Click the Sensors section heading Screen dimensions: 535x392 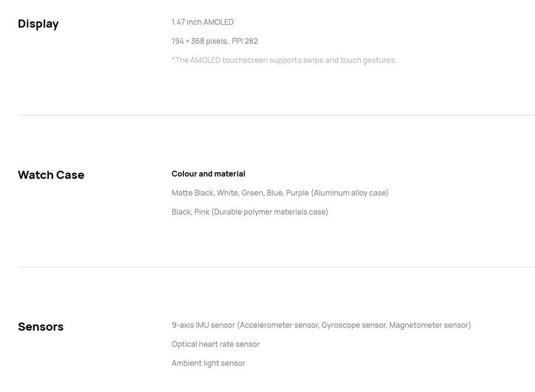click(41, 326)
